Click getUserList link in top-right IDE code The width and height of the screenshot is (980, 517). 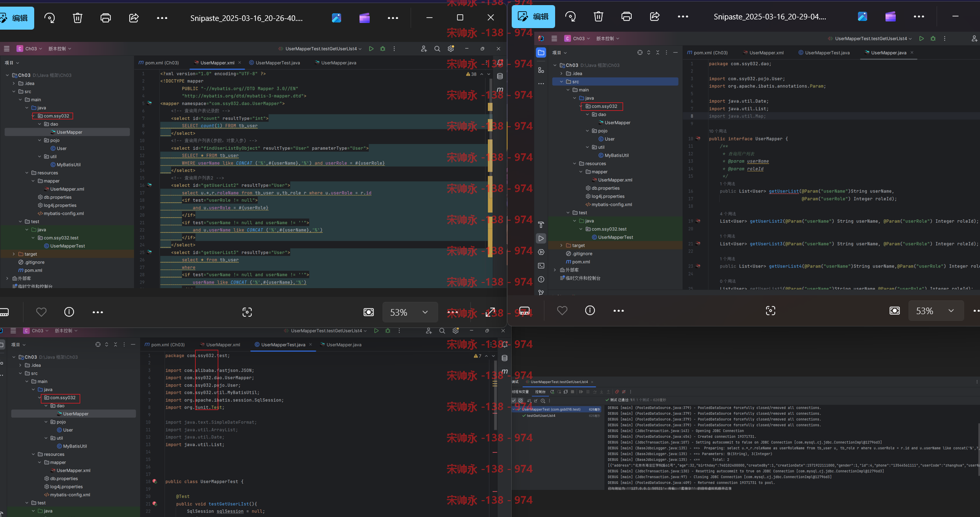click(x=784, y=191)
